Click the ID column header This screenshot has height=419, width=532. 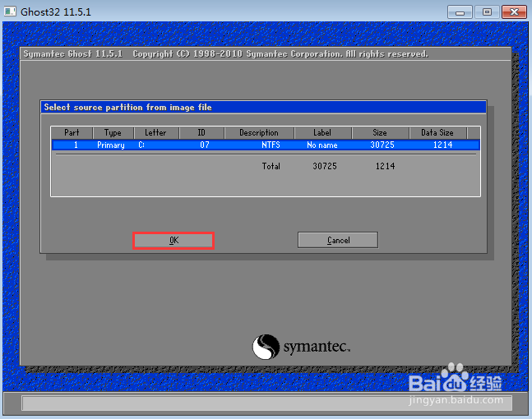pyautogui.click(x=201, y=132)
